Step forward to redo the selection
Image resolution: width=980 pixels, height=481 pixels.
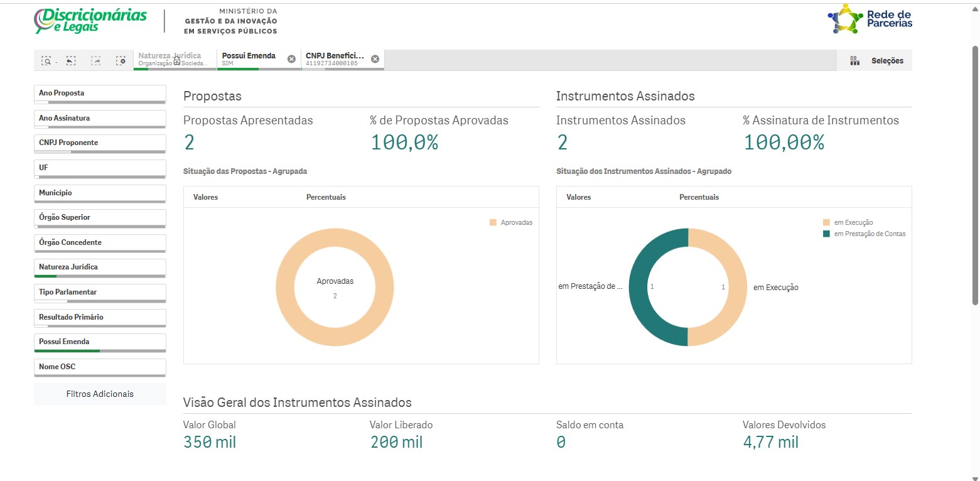point(95,60)
